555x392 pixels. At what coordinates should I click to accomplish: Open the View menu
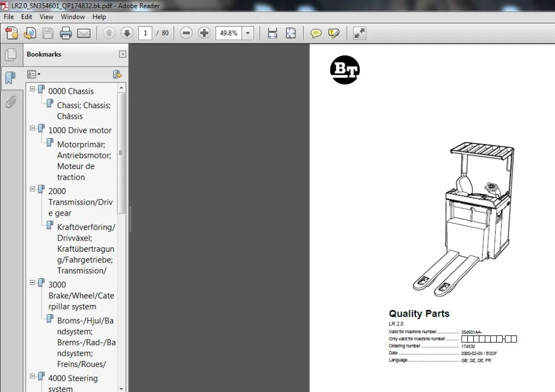pyautogui.click(x=46, y=17)
